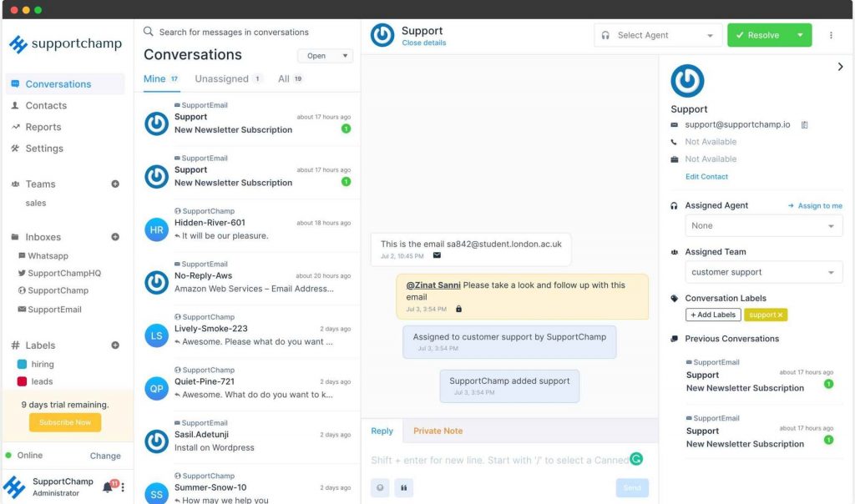Open the notifications bell

(108, 486)
